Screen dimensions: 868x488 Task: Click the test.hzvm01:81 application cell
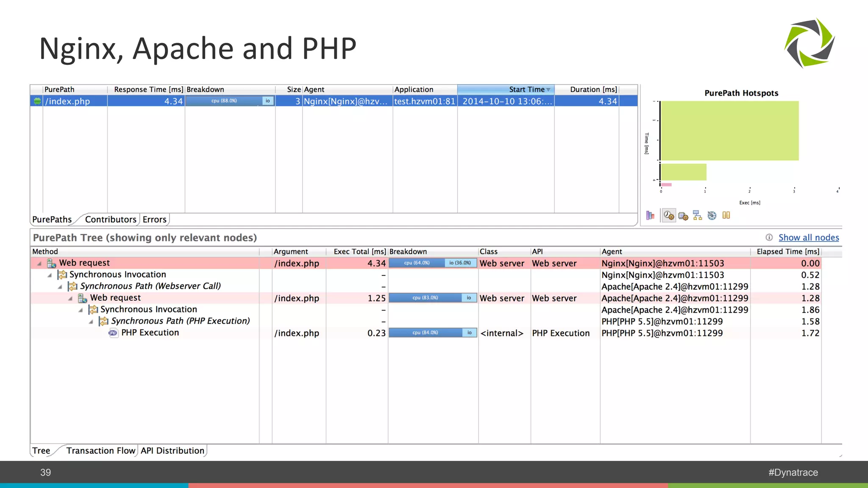[x=425, y=101]
